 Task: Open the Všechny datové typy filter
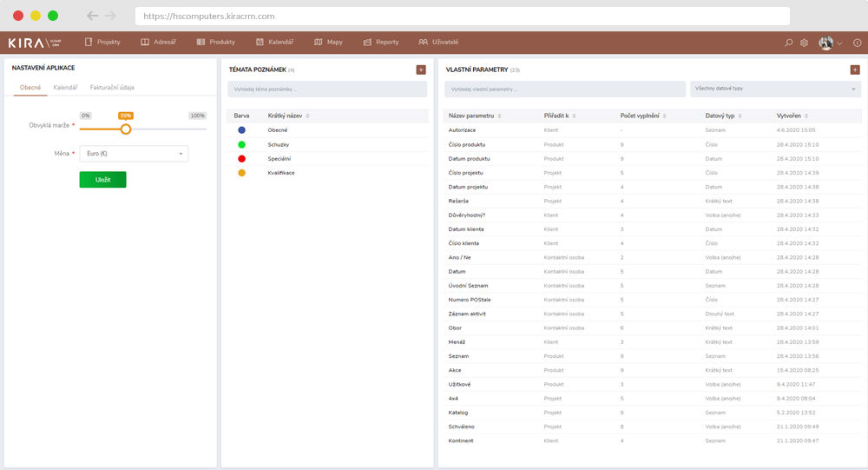[x=774, y=89]
